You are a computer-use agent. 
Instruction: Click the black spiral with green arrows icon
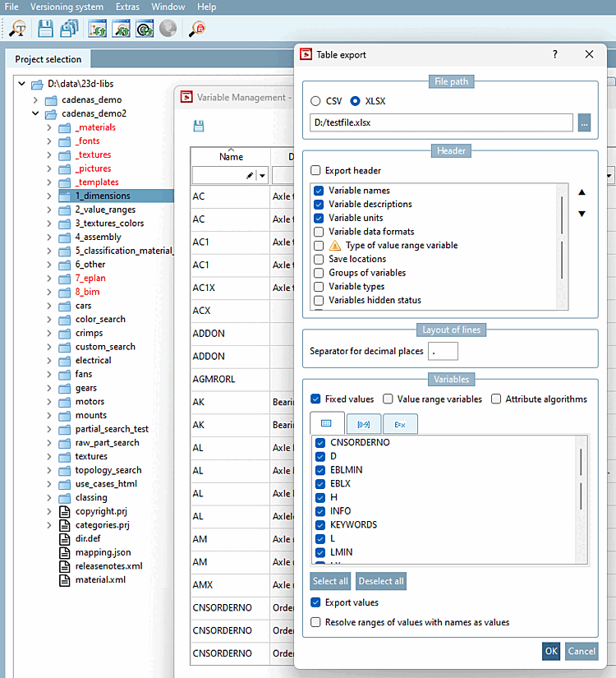[x=145, y=29]
